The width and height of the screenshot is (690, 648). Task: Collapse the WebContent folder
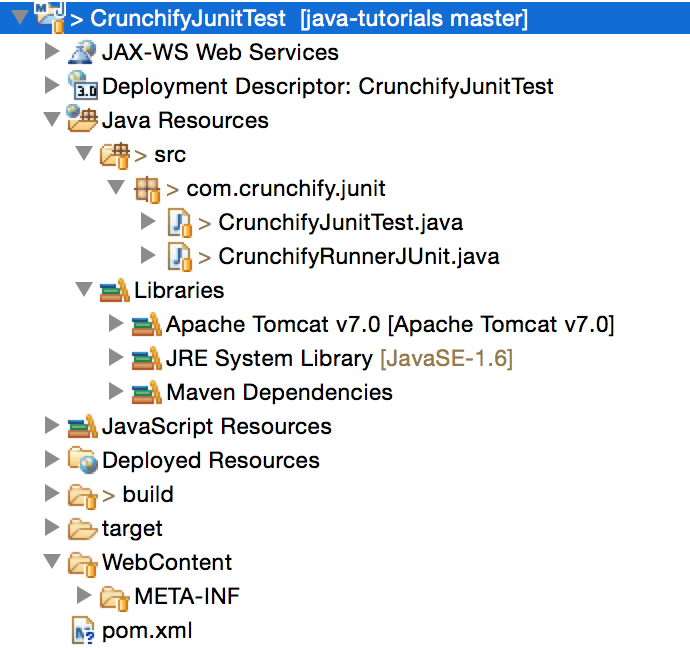point(51,562)
